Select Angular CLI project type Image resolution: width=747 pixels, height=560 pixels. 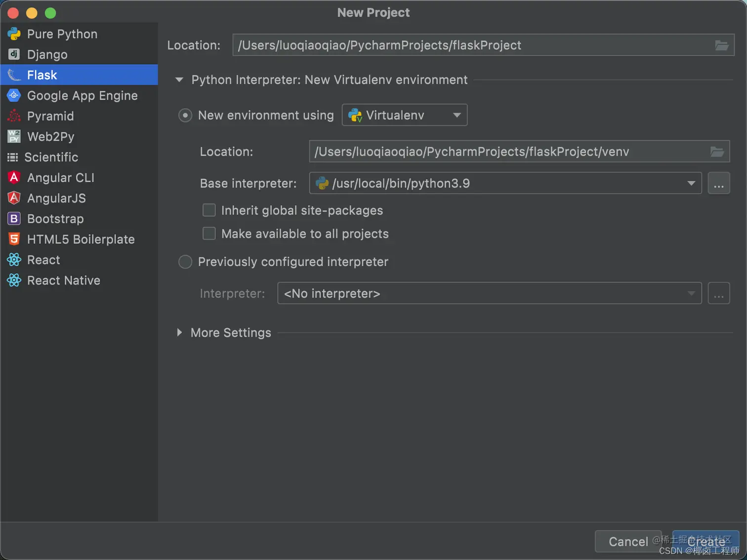79,177
